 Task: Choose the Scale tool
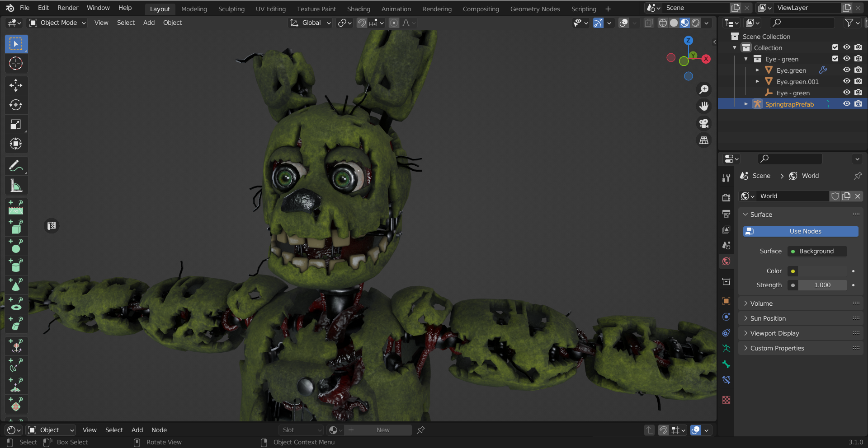point(16,124)
